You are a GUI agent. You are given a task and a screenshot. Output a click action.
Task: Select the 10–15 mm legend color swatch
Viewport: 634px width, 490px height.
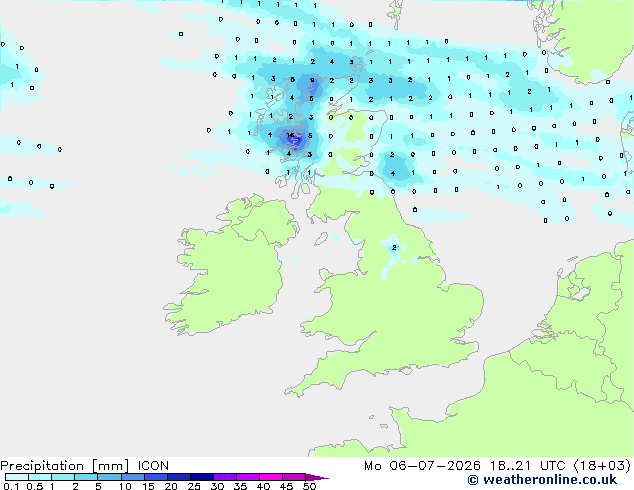click(x=133, y=477)
